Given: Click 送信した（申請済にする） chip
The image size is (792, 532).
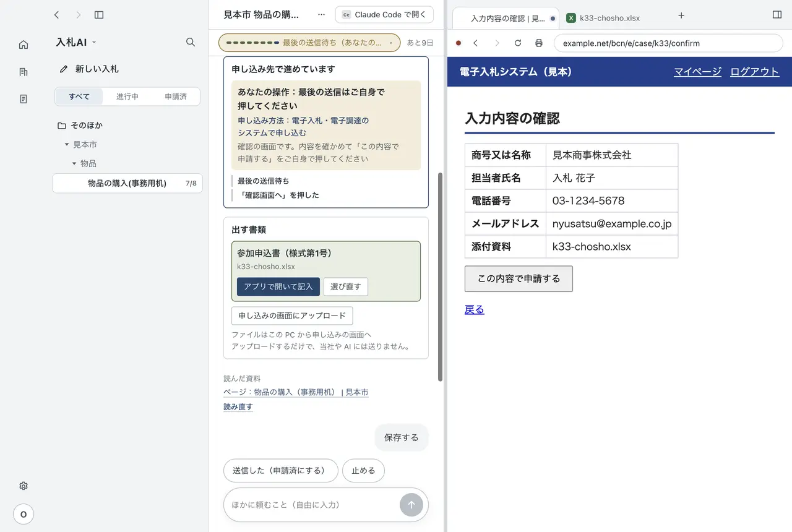Looking at the screenshot, I should (x=281, y=471).
